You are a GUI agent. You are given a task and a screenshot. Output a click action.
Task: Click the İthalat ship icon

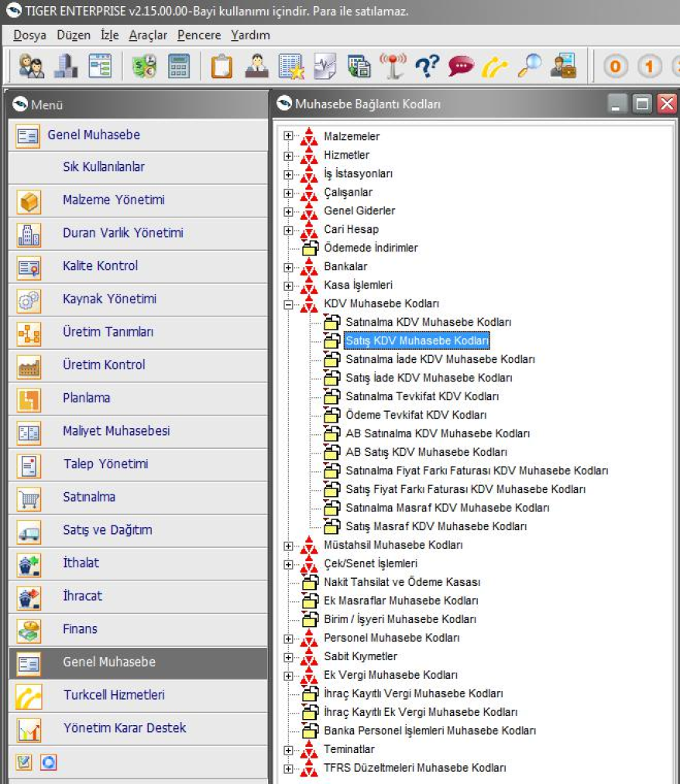(x=29, y=564)
